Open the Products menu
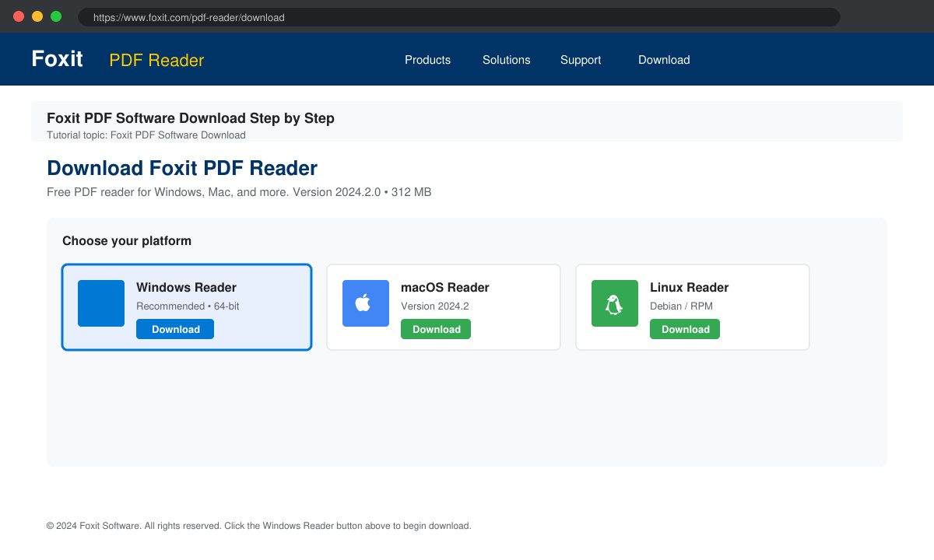 pyautogui.click(x=427, y=60)
